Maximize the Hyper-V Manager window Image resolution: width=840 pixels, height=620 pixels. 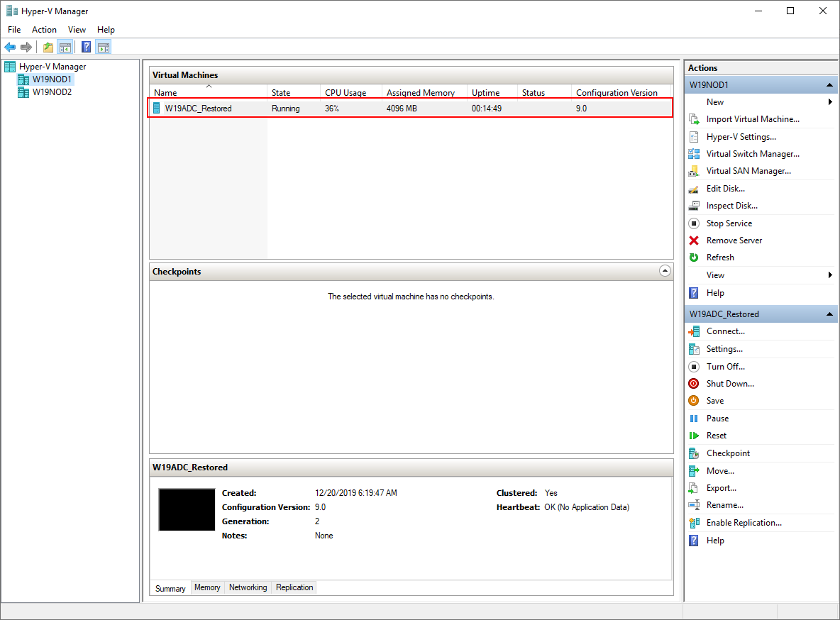click(790, 11)
